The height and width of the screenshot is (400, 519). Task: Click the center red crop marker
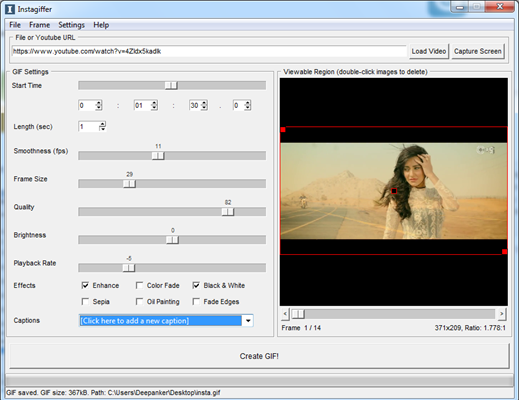394,191
